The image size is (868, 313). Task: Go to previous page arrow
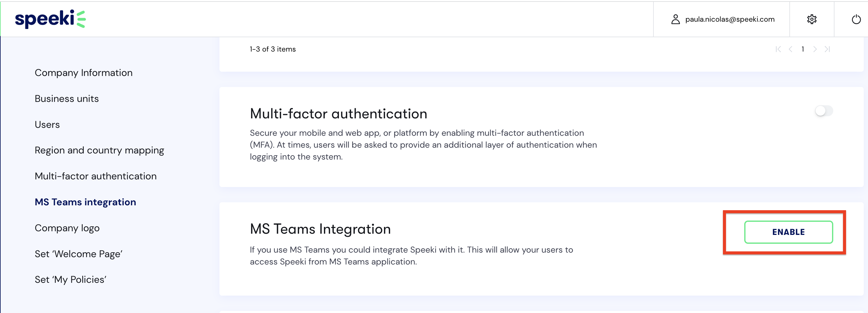(791, 49)
